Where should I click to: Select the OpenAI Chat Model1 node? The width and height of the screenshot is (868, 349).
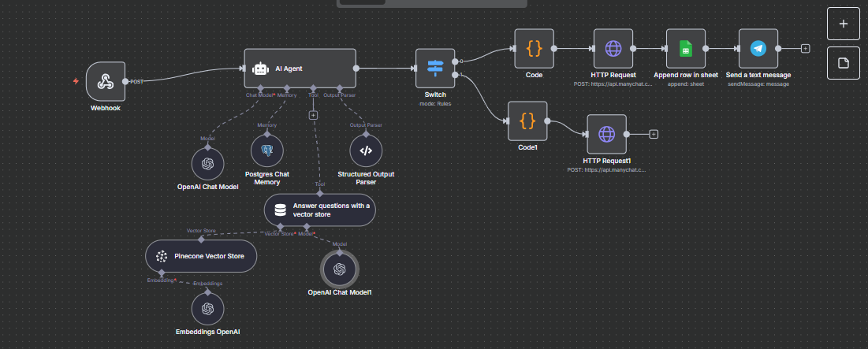339,269
